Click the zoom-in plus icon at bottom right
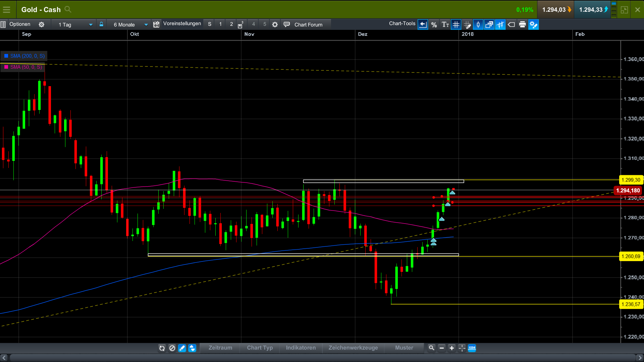644x362 pixels. click(x=452, y=348)
